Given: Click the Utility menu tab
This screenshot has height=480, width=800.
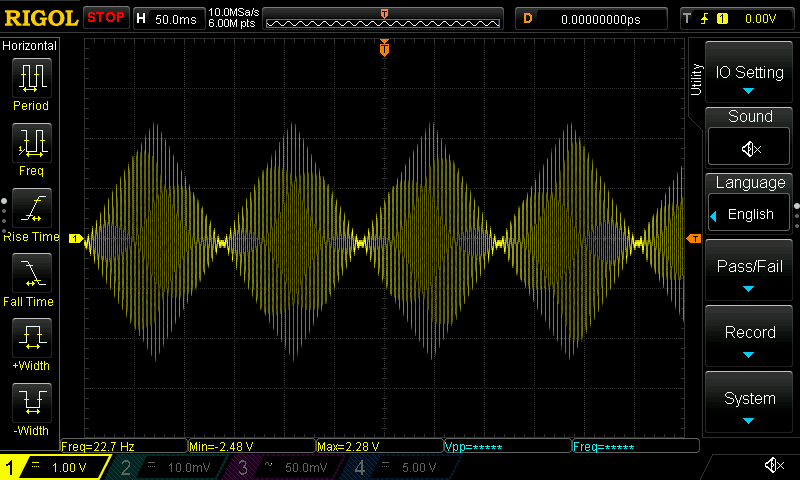Looking at the screenshot, I should 696,80.
